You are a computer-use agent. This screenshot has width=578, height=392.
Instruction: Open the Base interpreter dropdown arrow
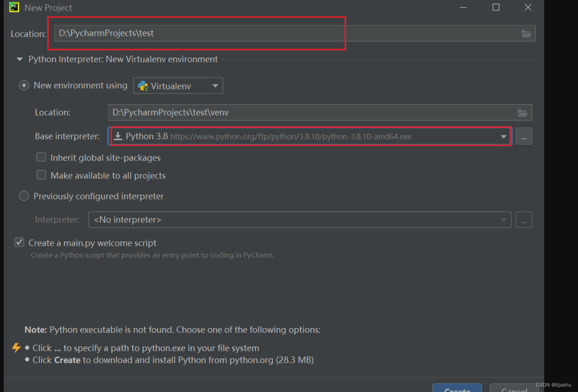(x=503, y=136)
